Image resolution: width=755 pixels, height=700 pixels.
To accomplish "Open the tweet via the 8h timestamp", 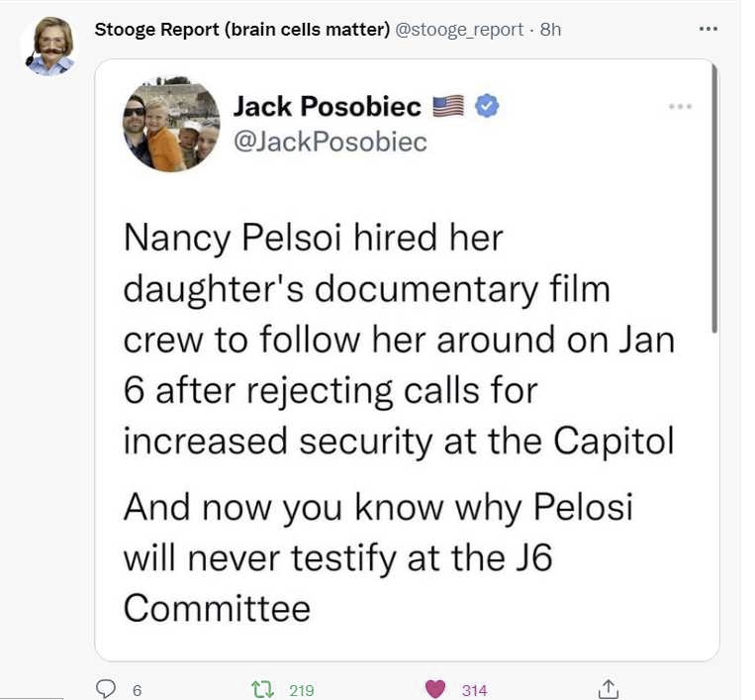I will 550,29.
